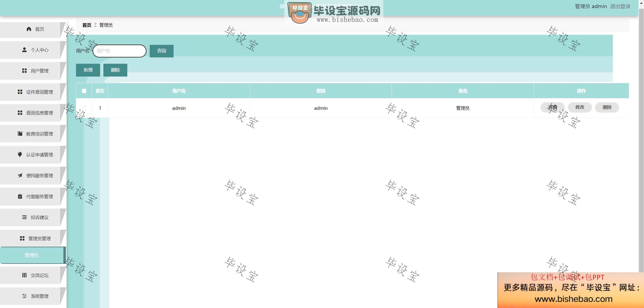Expand the 认证申请管理 menu
The height and width of the screenshot is (308, 644).
tap(33, 155)
